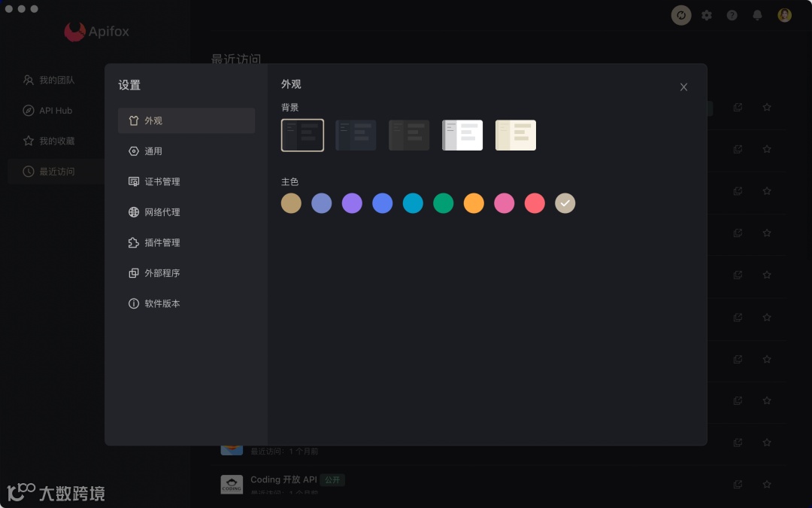
Task: Click the Apifox logo
Action: point(96,32)
